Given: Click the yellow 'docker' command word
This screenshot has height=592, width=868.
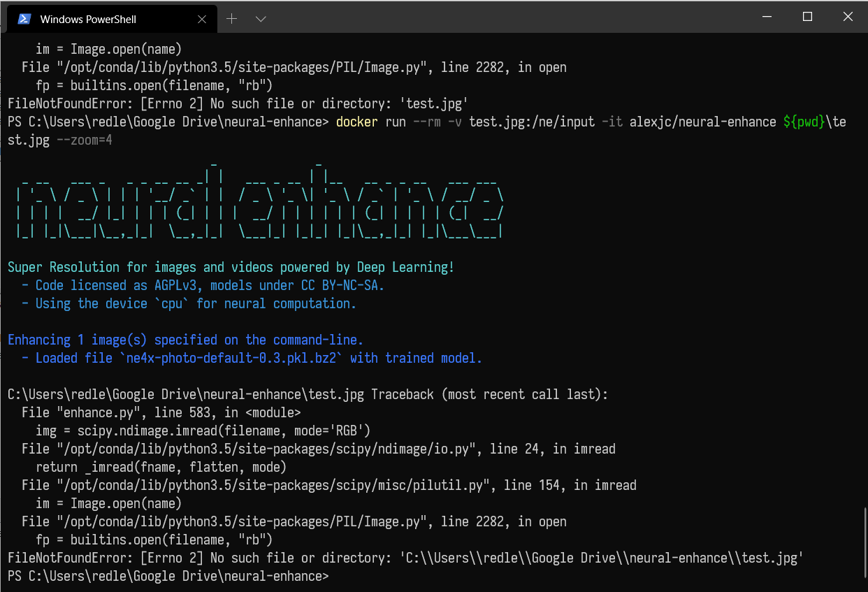Looking at the screenshot, I should coord(356,122).
